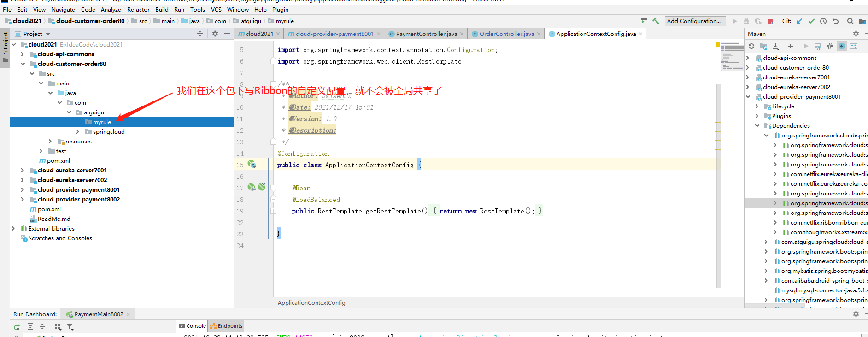Expand cloud-eureka-server7001 in Project tree
This screenshot has width=868, height=337.
(23, 170)
